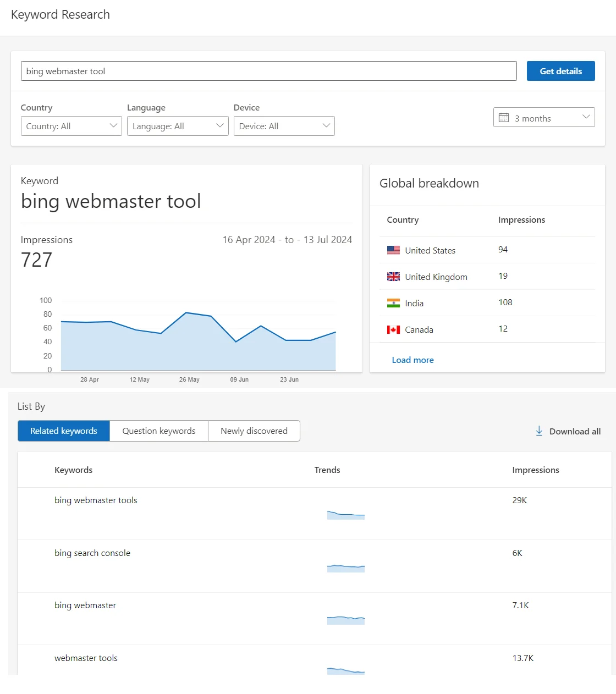
Task: Select keyword 'webmaster tools' row
Action: pos(315,660)
